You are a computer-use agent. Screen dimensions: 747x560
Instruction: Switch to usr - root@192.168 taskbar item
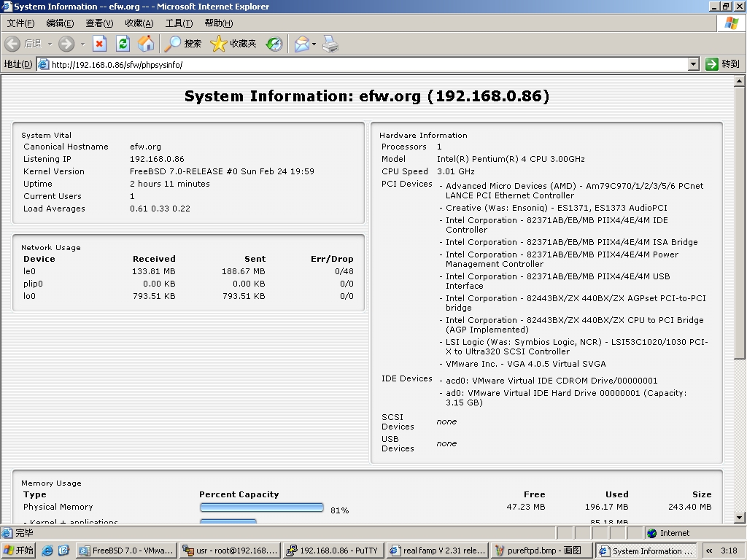(x=230, y=551)
